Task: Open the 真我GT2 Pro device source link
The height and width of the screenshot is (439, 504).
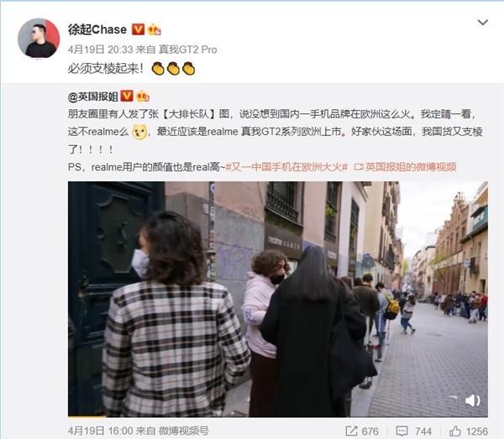Action: pyautogui.click(x=188, y=50)
